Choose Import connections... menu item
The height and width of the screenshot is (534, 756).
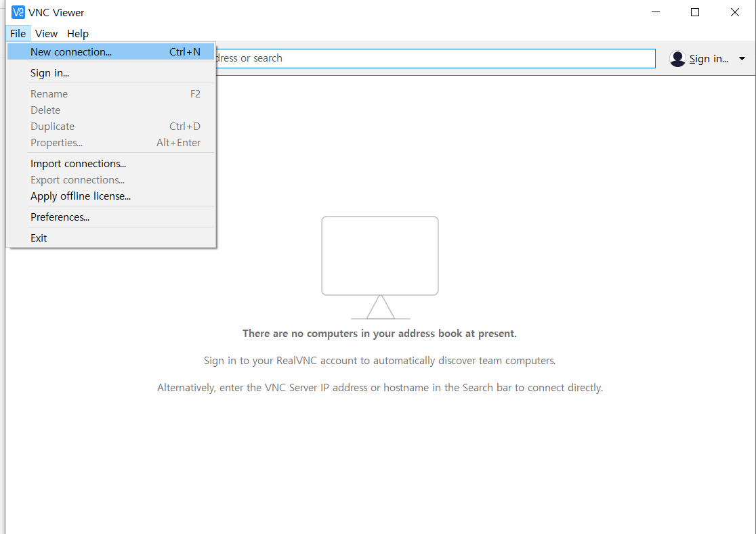pos(111,164)
